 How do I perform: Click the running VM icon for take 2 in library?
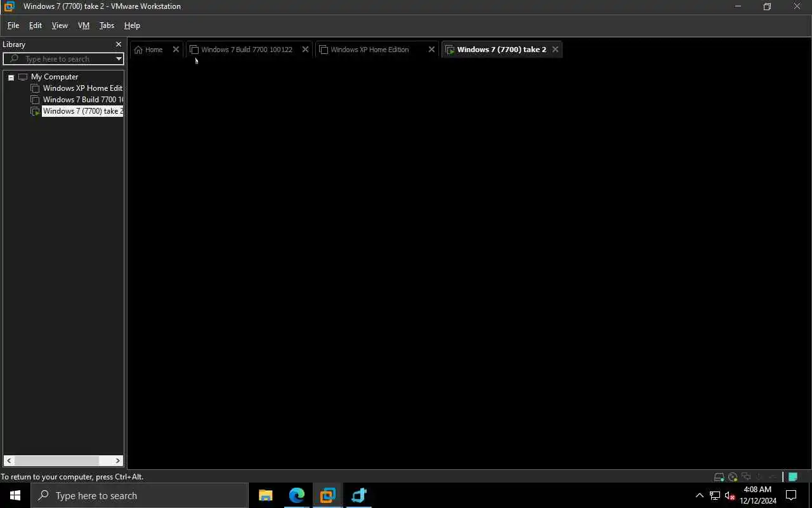click(36, 111)
